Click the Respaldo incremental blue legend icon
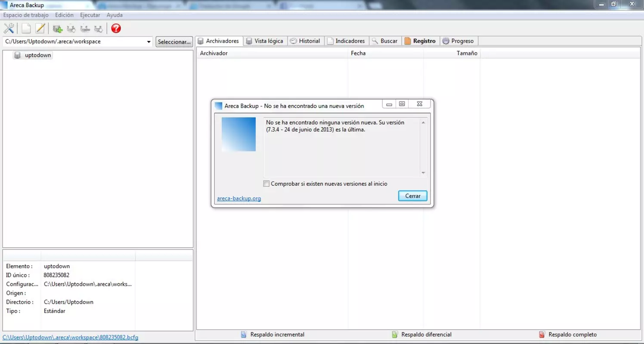This screenshot has width=644, height=344. (243, 335)
